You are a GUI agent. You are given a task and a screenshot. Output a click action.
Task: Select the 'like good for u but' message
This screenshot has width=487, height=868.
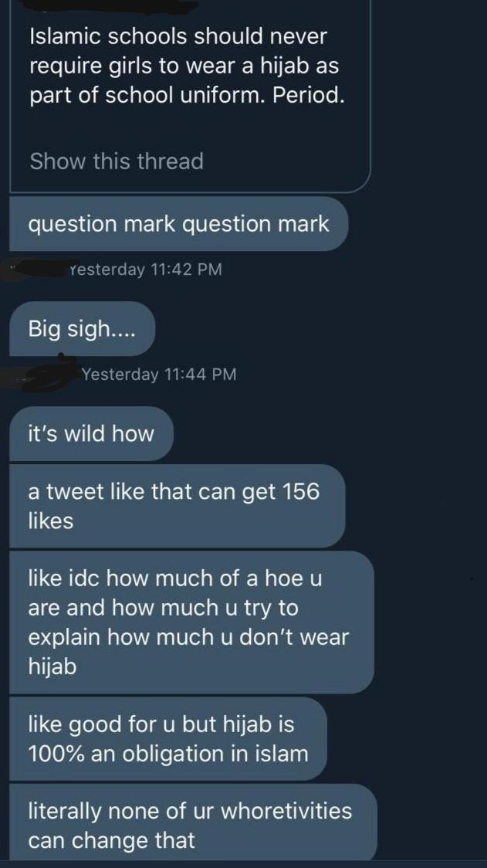tap(167, 738)
